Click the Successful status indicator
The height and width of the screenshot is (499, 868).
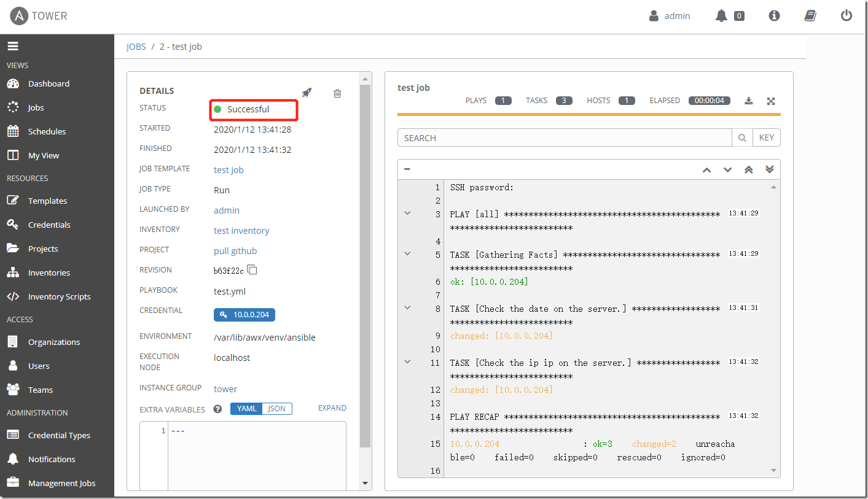point(241,109)
